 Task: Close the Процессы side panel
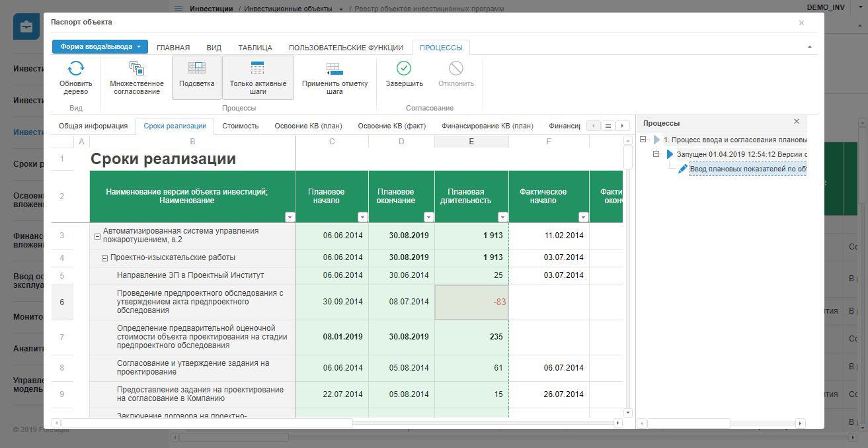point(797,122)
